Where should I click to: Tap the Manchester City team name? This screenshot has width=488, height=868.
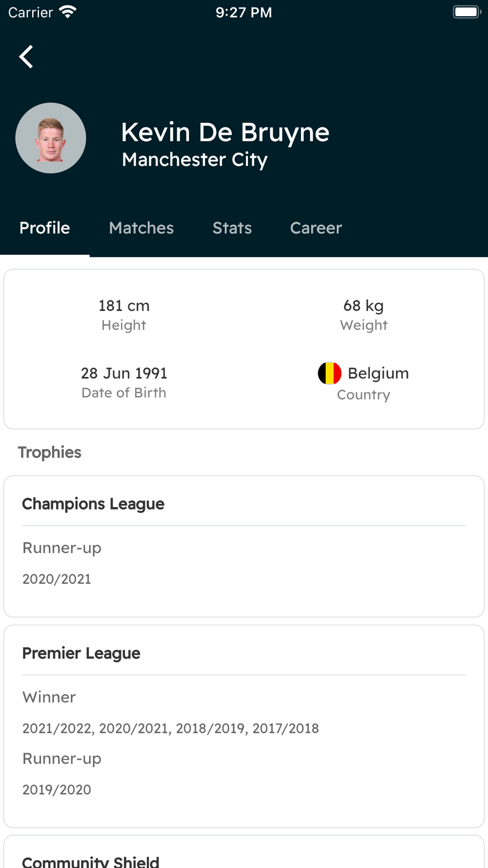point(195,160)
